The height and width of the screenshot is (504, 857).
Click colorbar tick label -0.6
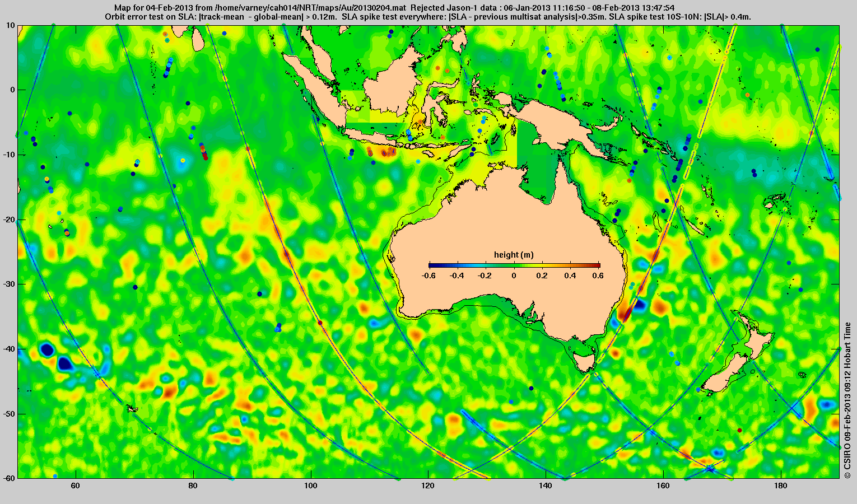pos(428,276)
